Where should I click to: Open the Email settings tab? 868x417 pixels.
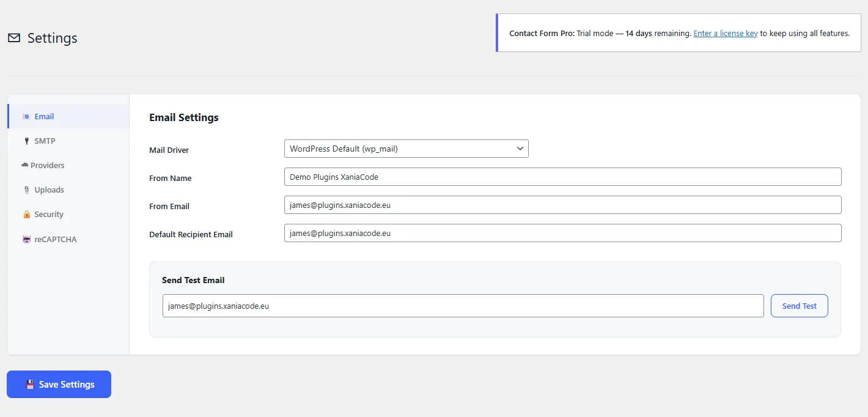[68, 116]
